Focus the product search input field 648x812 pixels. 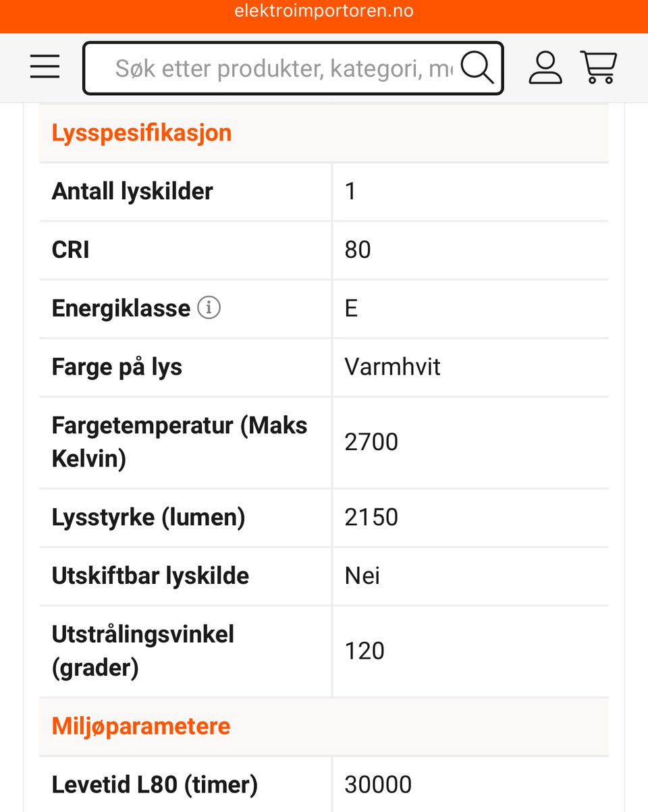coord(283,68)
